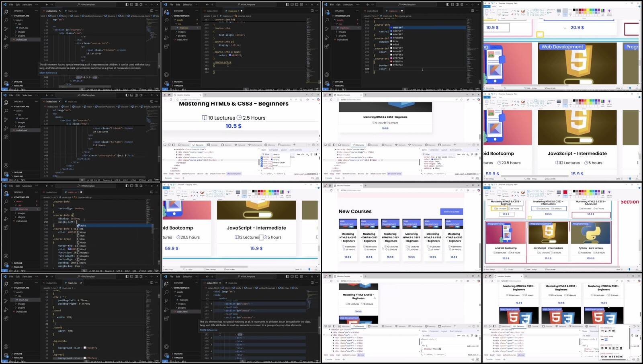This screenshot has height=364, width=643.
Task: Open Run and Debug view, row 1 frame 3
Action: (x=327, y=37)
